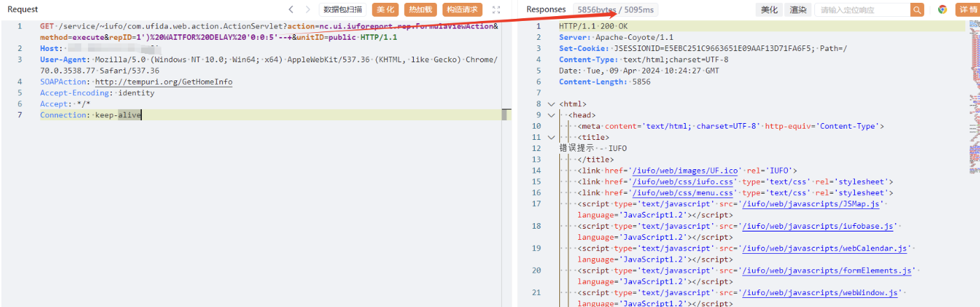Open the /iufo/web/javascripts/iufobase.js link
Screen dimensions: 980x307
point(819,226)
